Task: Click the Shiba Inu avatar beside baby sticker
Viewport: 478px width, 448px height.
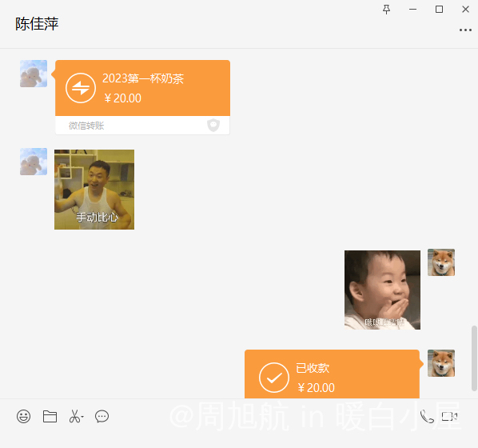Action: [x=441, y=262]
